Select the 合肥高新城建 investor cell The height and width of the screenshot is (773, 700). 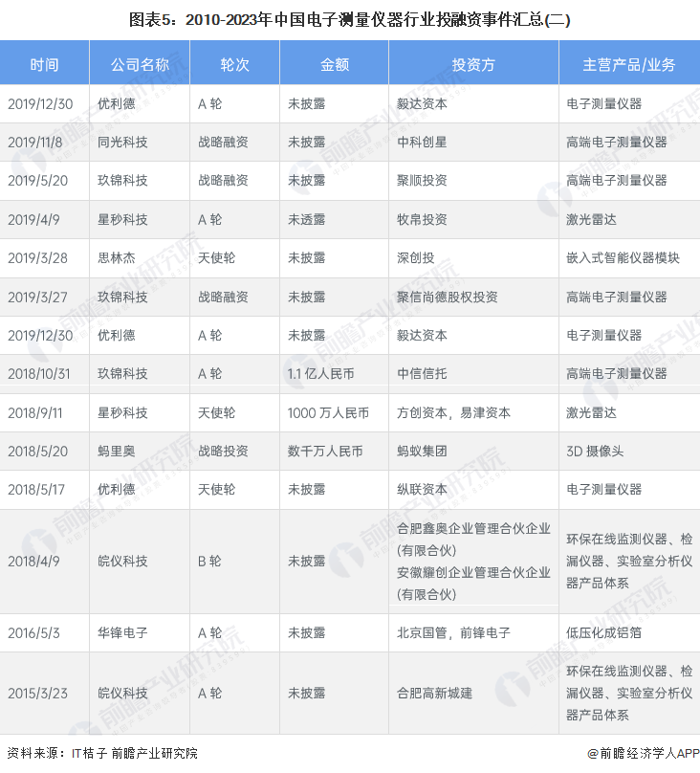click(x=434, y=693)
